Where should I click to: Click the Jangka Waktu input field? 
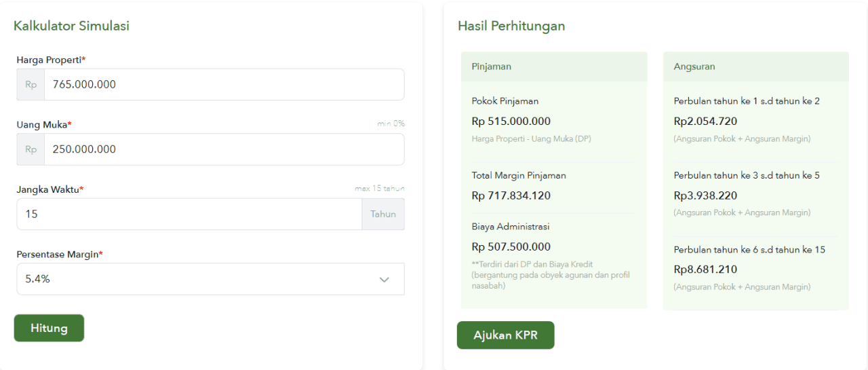pyautogui.click(x=189, y=214)
